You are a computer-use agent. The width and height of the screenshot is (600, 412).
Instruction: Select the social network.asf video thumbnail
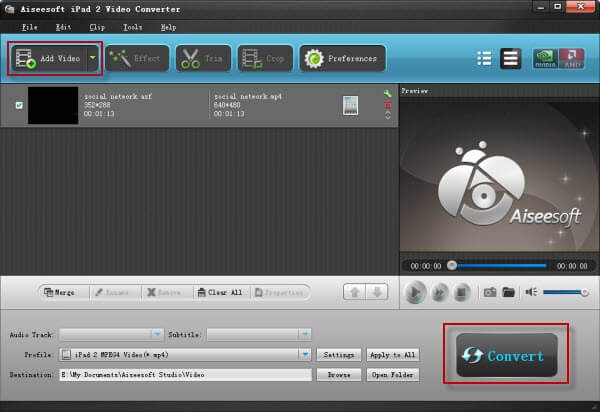(x=53, y=105)
